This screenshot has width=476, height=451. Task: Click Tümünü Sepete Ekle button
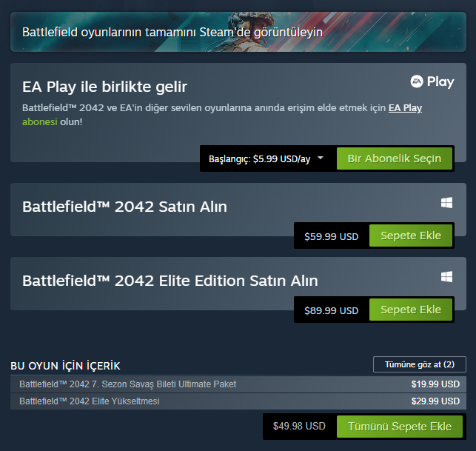(x=400, y=427)
